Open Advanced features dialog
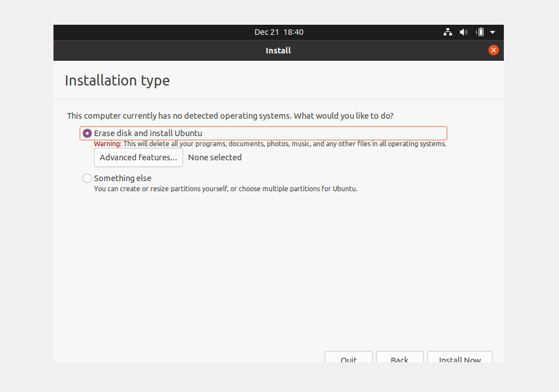The width and height of the screenshot is (559, 392). pos(138,157)
